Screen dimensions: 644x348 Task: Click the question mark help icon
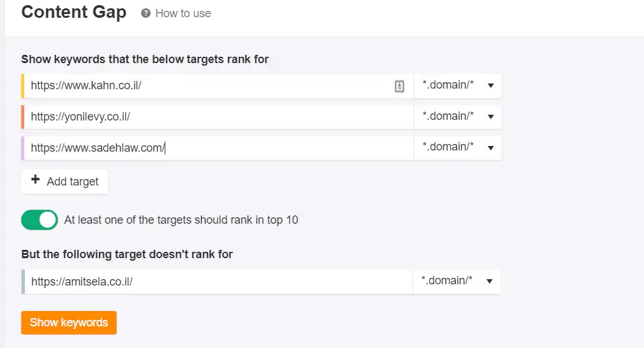click(146, 13)
